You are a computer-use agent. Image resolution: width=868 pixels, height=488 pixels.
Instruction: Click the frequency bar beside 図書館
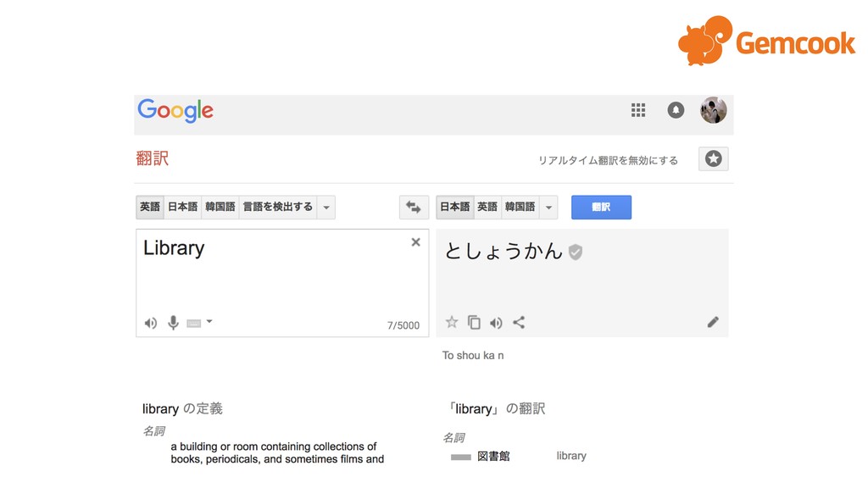coord(460,457)
